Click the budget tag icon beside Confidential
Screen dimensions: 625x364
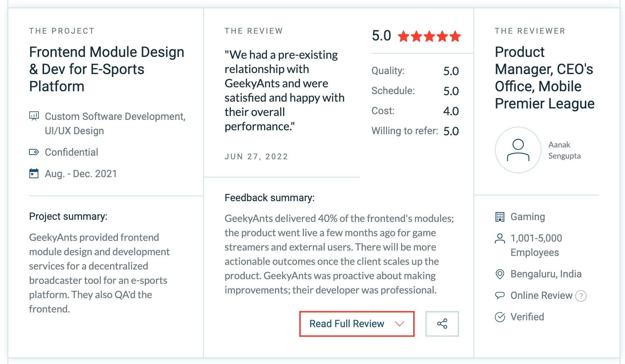click(34, 152)
